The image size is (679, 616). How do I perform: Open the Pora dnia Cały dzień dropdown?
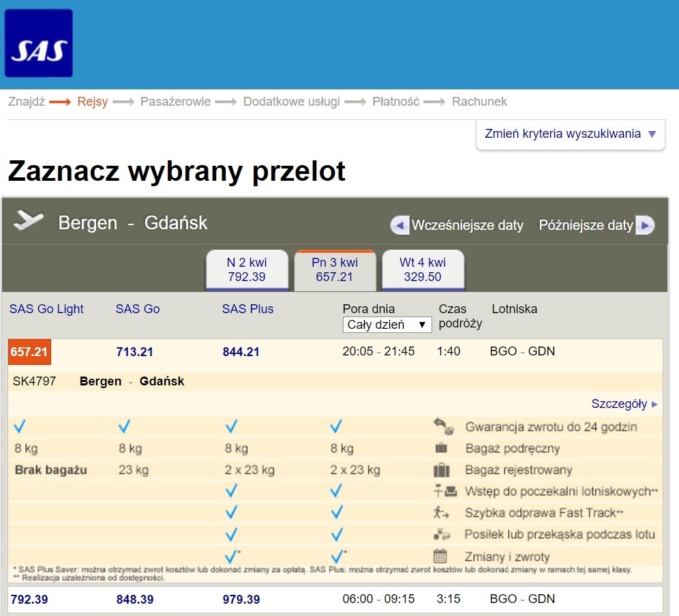pos(387,325)
